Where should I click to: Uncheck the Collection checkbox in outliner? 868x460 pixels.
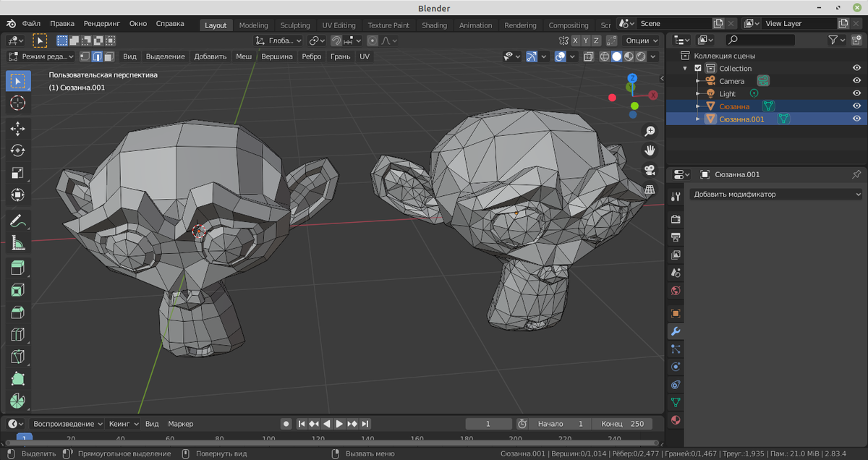[698, 69]
